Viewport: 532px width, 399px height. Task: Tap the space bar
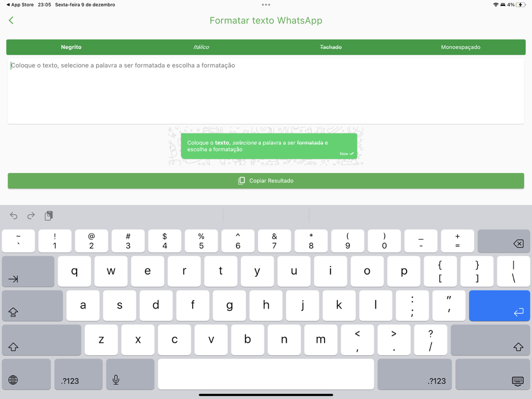tap(266, 374)
